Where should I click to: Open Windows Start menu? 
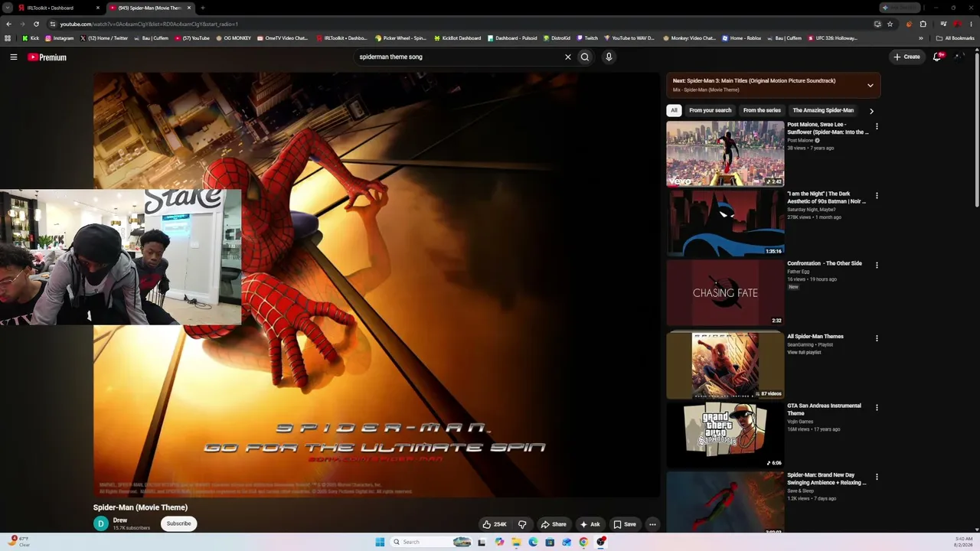pyautogui.click(x=380, y=542)
